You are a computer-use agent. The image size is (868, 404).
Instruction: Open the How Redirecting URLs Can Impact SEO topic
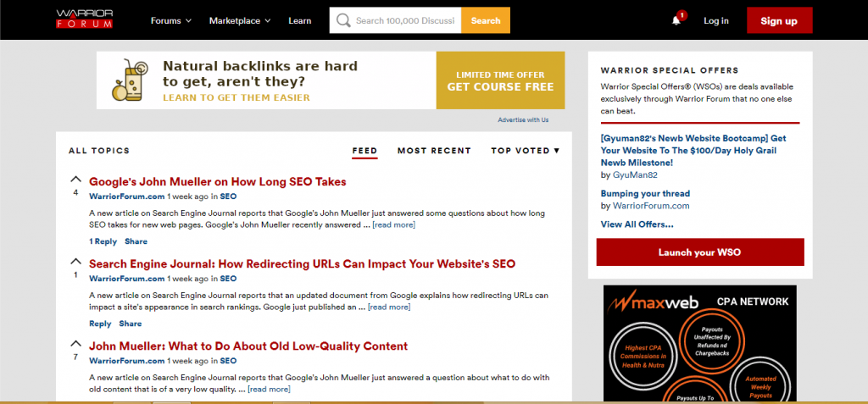click(x=303, y=263)
